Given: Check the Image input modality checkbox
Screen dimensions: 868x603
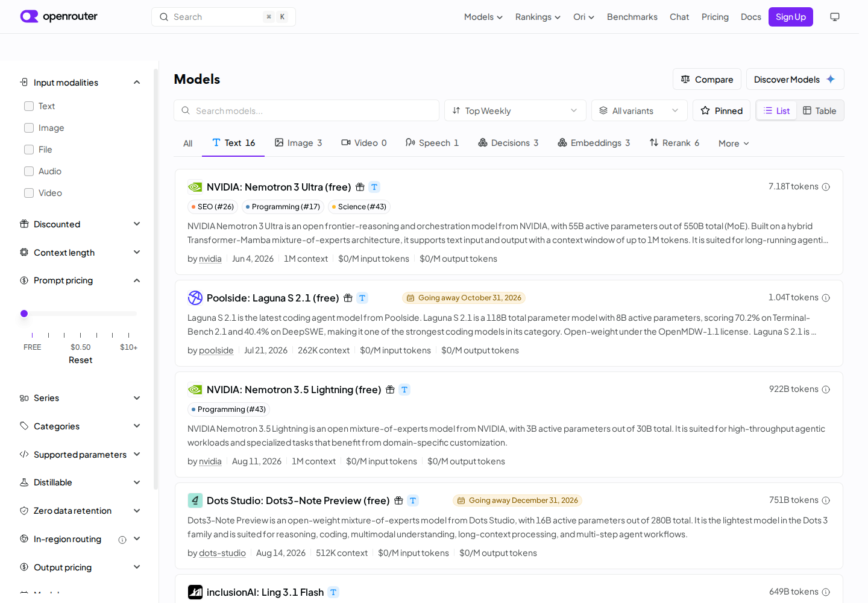Looking at the screenshot, I should (x=29, y=128).
